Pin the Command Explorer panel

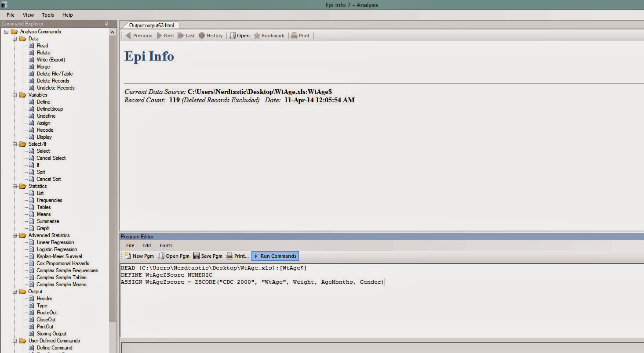106,24
